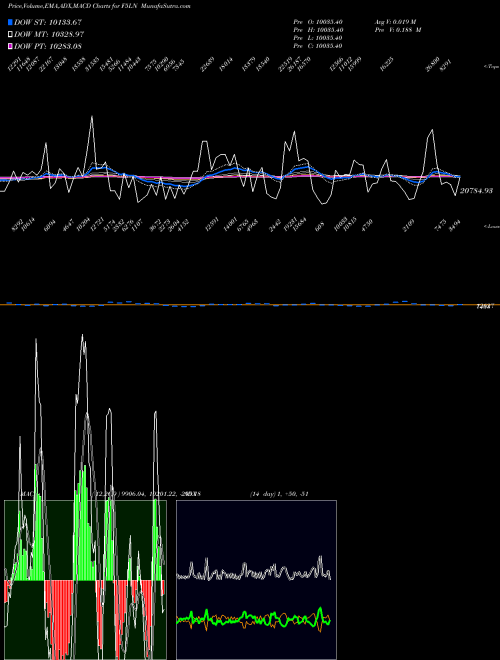This screenshot has width=500, height=660.
Task: Click the '(14 day) 1, +50, -51' ADX label
Action: coord(279,494)
